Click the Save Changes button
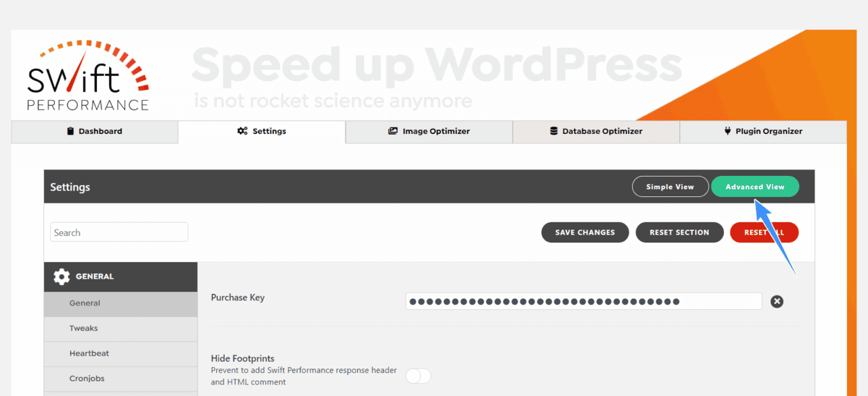The width and height of the screenshot is (868, 396). pyautogui.click(x=585, y=232)
